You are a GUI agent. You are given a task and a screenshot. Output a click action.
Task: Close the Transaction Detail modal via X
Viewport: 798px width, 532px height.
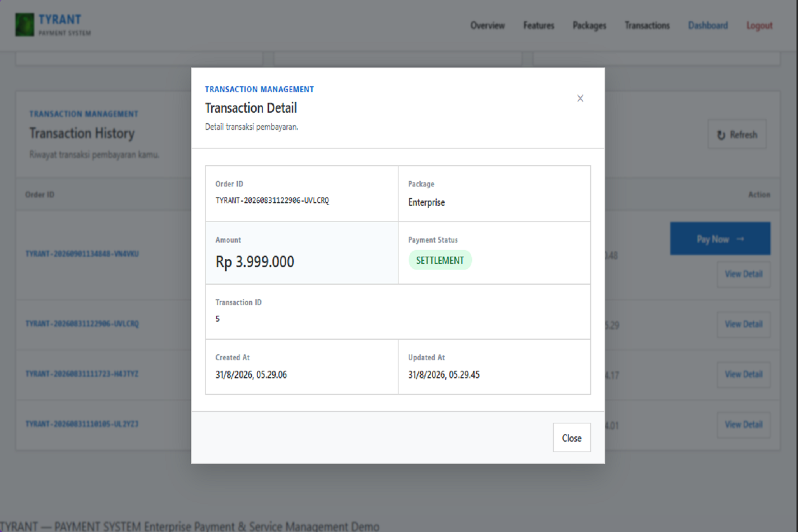[580, 98]
